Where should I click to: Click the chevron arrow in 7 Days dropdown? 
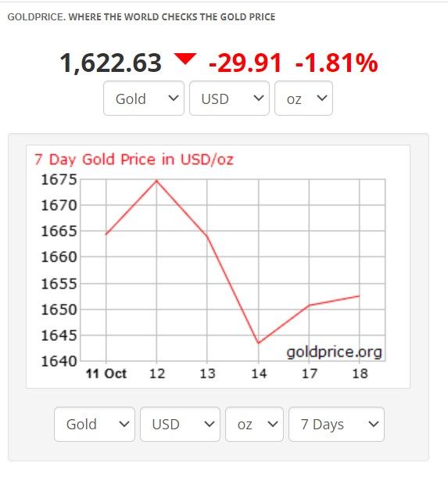(x=374, y=424)
